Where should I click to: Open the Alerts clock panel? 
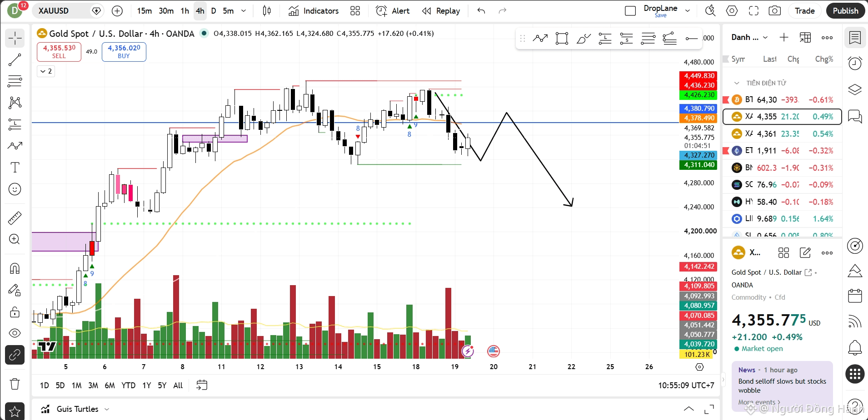(x=855, y=64)
